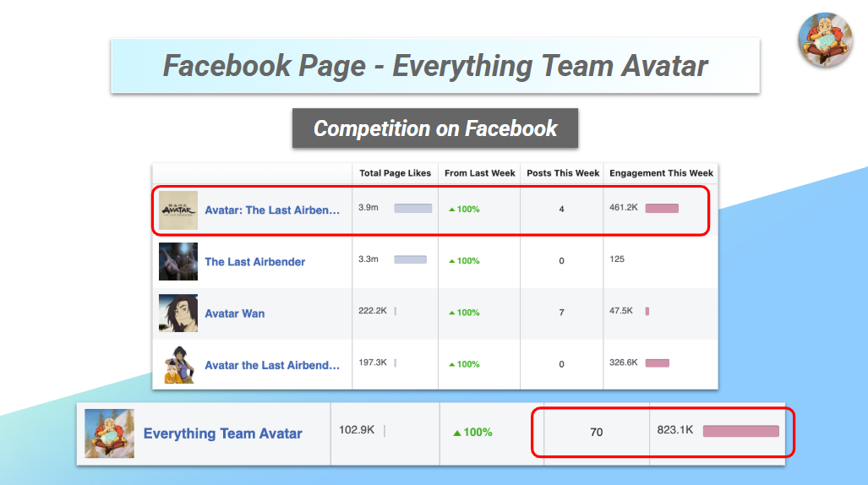Click the Posts This Week column header

point(563,173)
